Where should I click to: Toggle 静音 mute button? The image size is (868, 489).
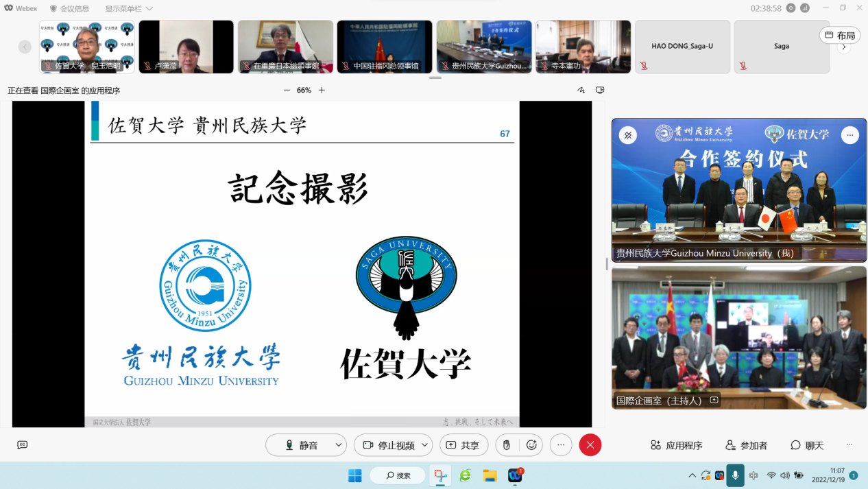point(301,445)
